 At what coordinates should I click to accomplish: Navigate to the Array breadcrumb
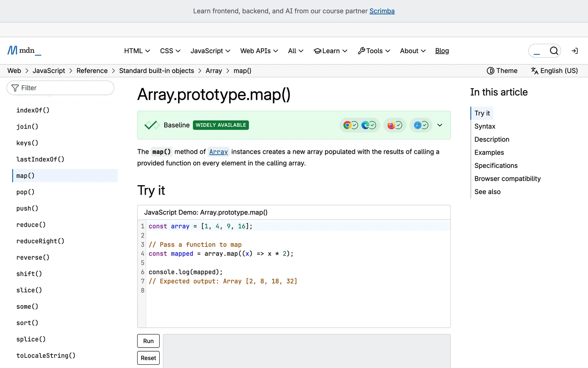click(214, 71)
